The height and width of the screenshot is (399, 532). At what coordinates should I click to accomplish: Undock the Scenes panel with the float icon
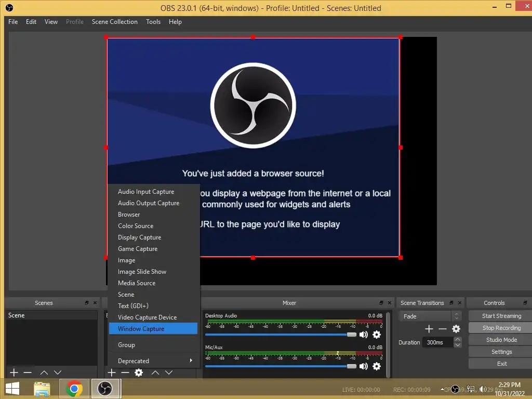87,303
